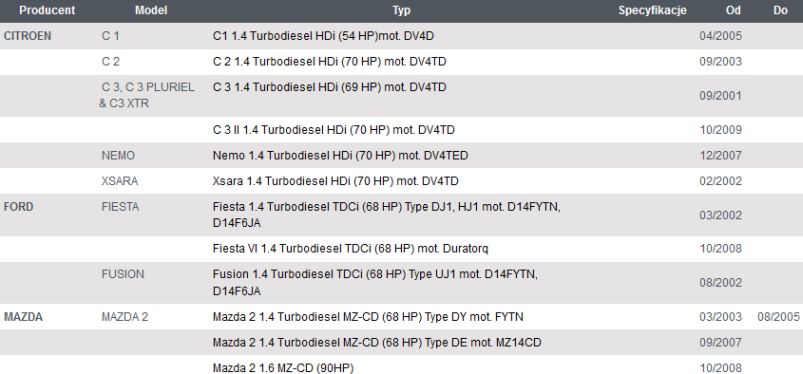Select the C 3 II 1.4 Turbodiesel row
The width and height of the screenshot is (803, 374).
click(x=402, y=130)
